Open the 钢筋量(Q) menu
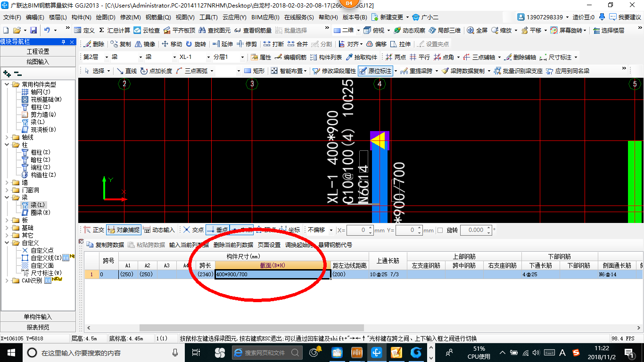This screenshot has width=644, height=362. (x=158, y=17)
